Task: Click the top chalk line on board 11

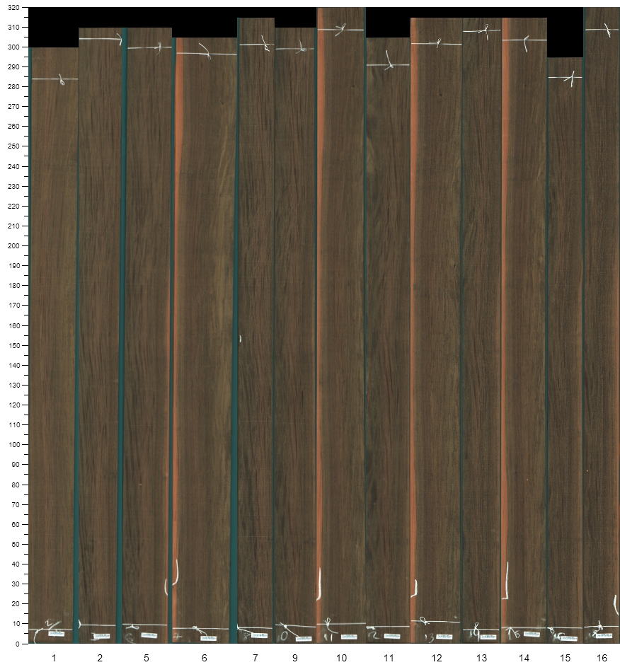Action: point(386,65)
